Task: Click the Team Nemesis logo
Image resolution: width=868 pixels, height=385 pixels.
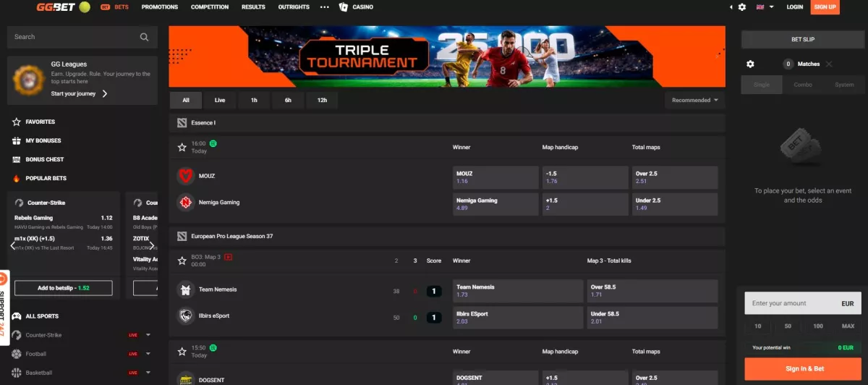Action: click(x=186, y=289)
